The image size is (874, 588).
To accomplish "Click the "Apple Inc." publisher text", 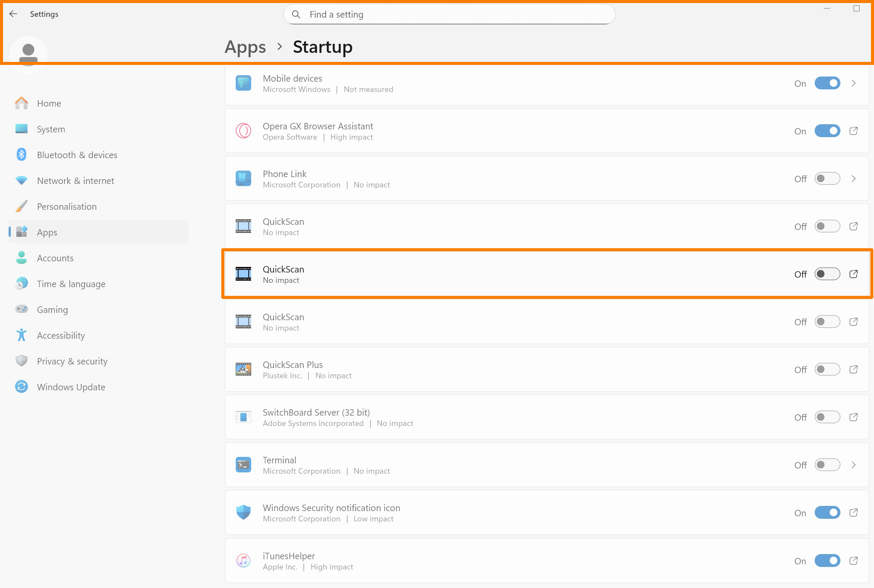I will pyautogui.click(x=280, y=567).
